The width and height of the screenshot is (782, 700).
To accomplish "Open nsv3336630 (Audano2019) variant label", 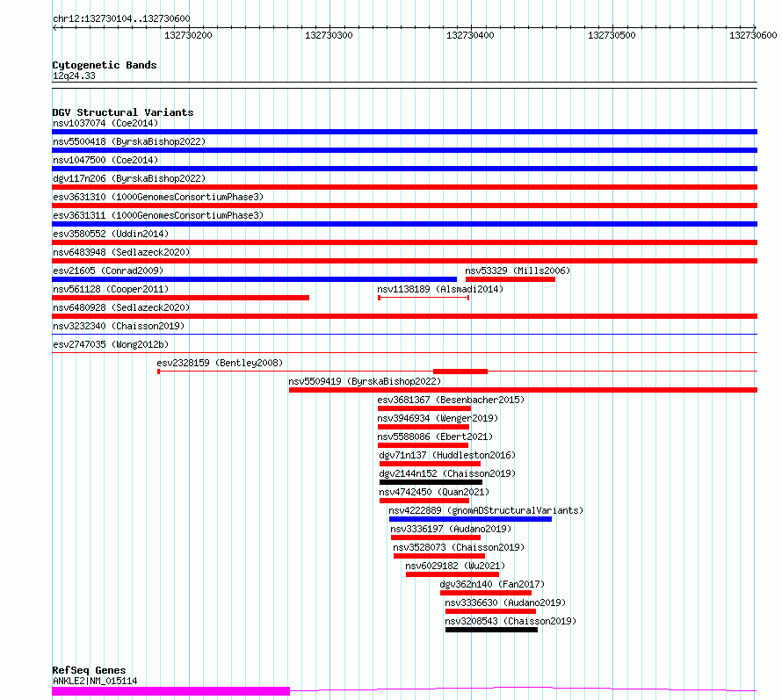I will coord(505,603).
